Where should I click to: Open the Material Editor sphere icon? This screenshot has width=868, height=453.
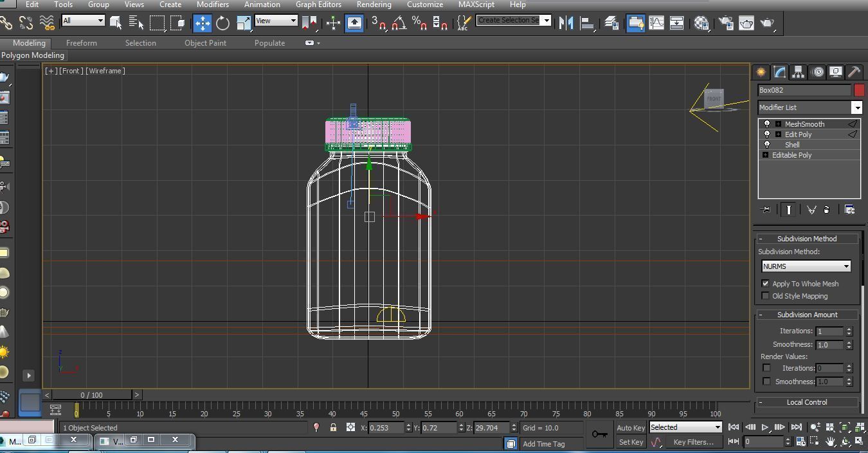[701, 23]
